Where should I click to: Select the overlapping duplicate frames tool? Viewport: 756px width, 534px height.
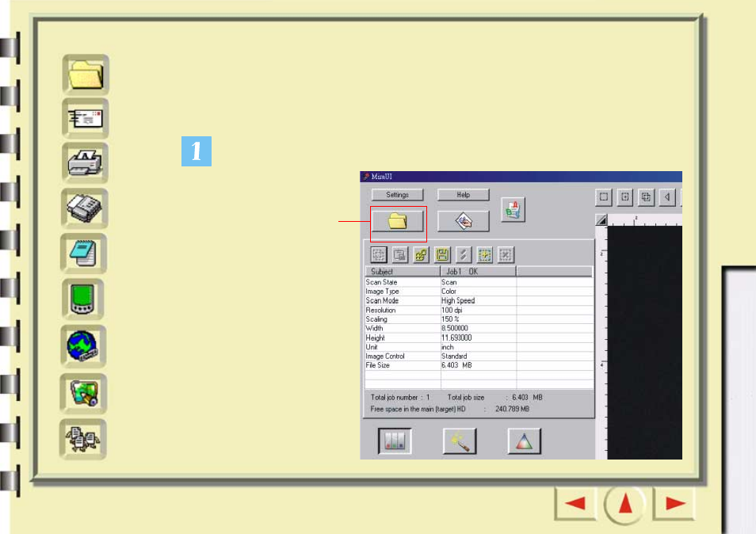646,196
